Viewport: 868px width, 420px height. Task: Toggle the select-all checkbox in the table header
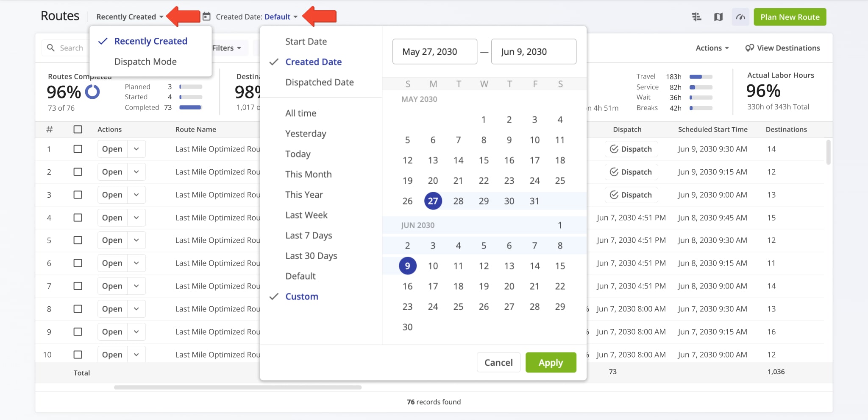(78, 129)
